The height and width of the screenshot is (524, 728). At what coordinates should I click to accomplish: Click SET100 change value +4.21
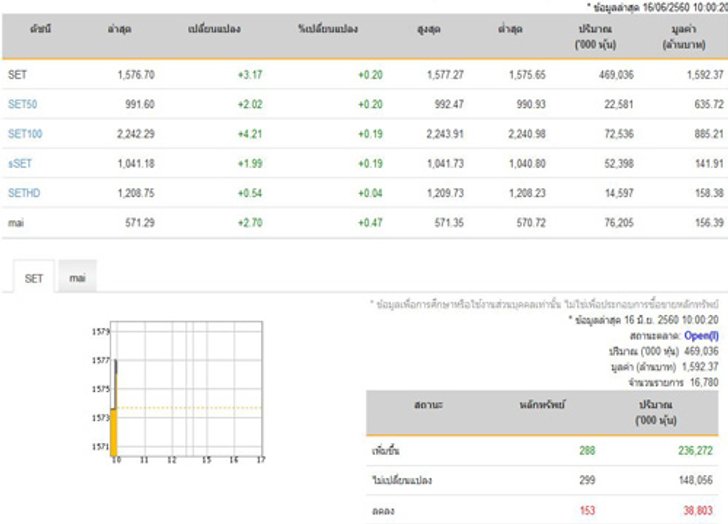click(x=250, y=134)
